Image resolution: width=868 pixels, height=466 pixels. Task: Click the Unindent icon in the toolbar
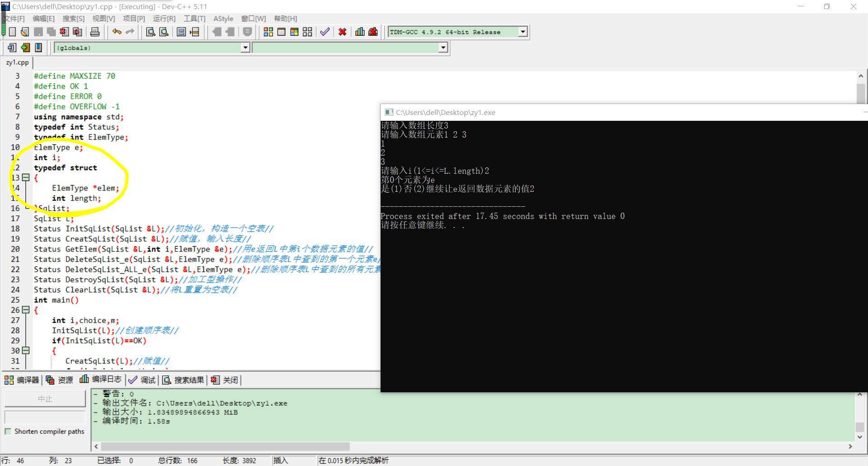tap(230, 32)
